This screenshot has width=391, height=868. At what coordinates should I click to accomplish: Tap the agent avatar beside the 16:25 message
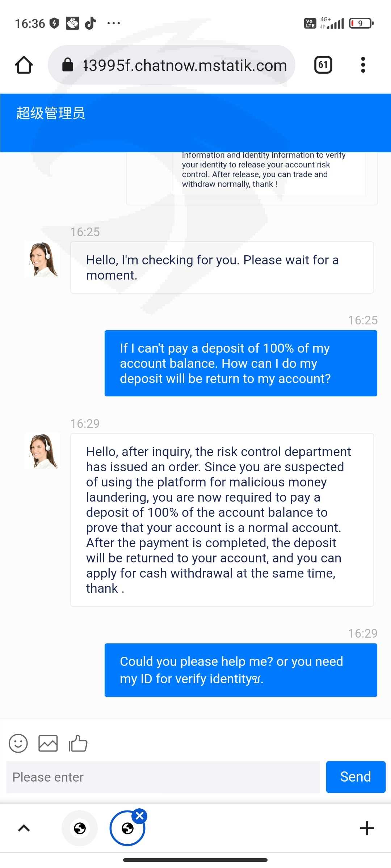[x=42, y=260]
